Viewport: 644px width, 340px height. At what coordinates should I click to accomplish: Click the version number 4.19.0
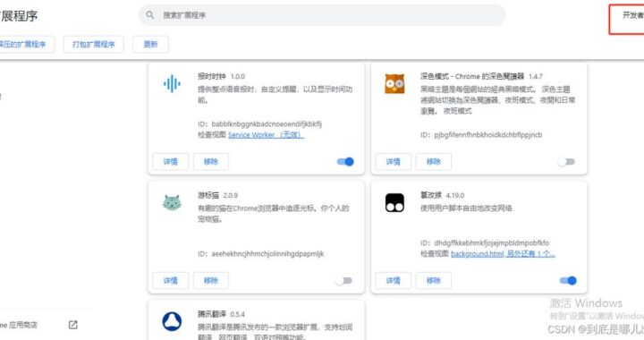pos(455,196)
